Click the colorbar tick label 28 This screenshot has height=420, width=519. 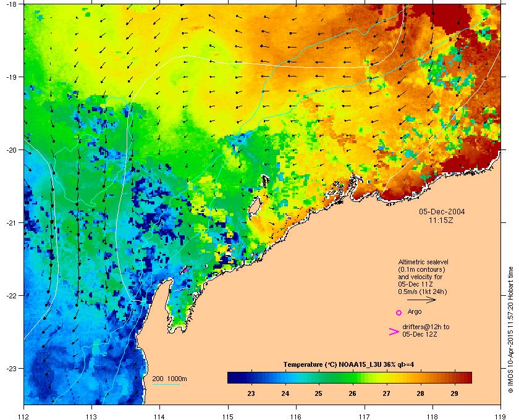click(420, 393)
